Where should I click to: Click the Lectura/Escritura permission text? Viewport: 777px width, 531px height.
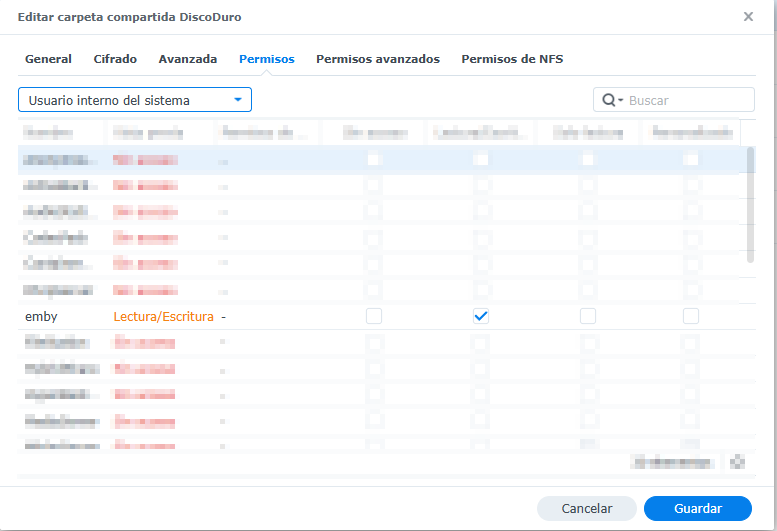pyautogui.click(x=164, y=317)
